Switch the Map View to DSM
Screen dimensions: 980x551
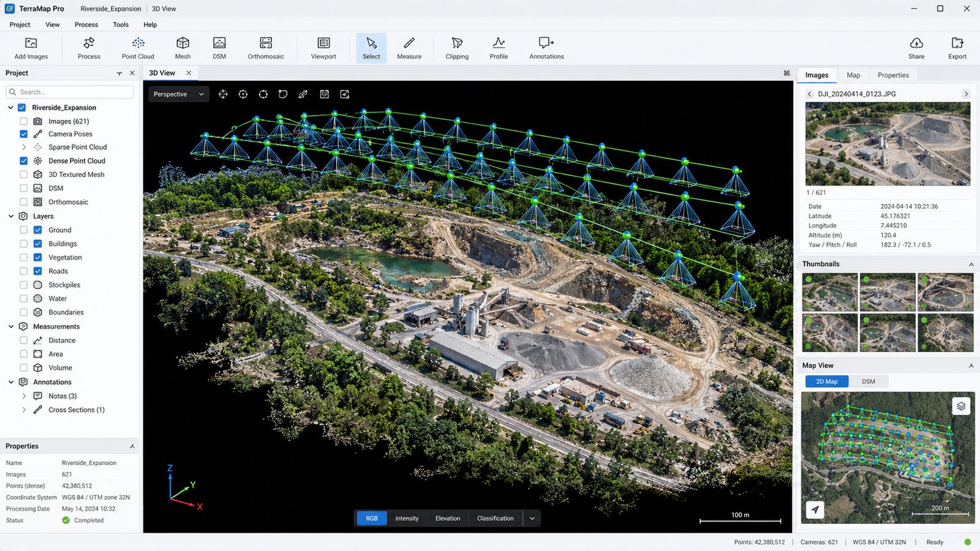869,381
